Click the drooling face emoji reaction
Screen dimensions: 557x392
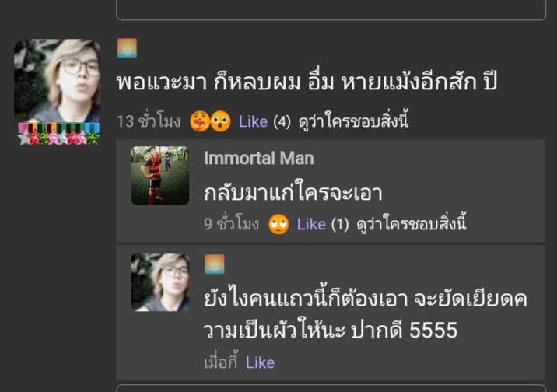[x=199, y=121]
